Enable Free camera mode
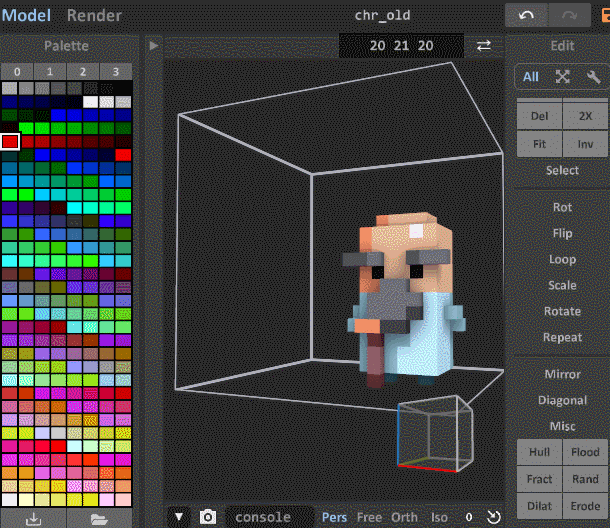This screenshot has width=610, height=528. 369,517
